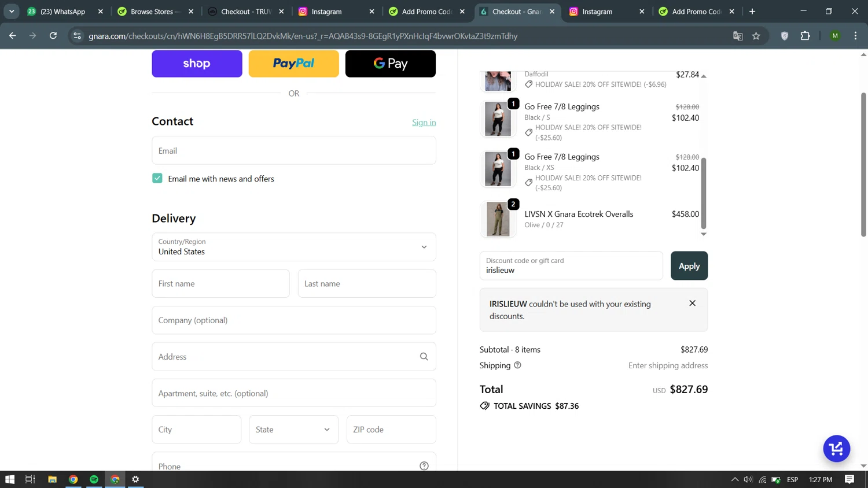Screen dimensions: 868x488
Task: Show hidden tray icons chevron
Action: tap(735, 479)
